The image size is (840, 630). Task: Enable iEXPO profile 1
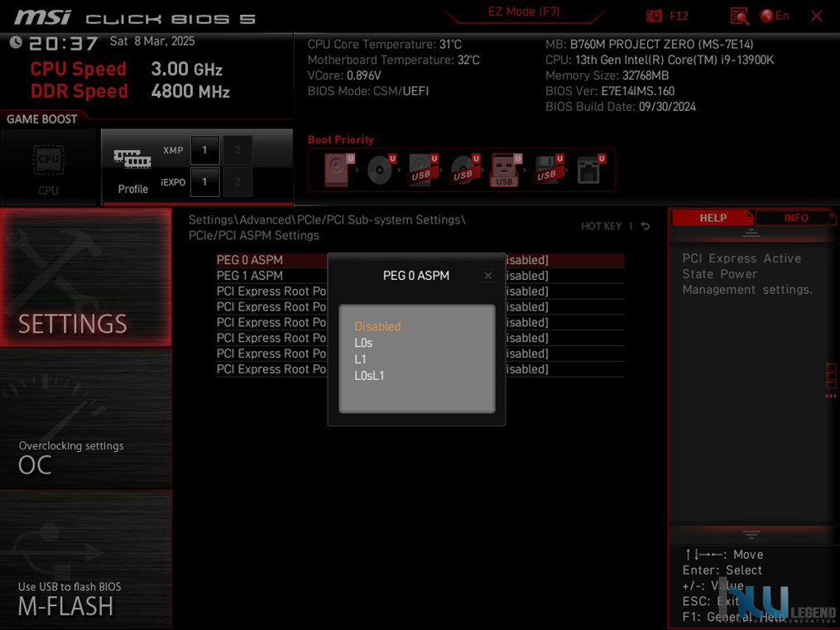(204, 182)
